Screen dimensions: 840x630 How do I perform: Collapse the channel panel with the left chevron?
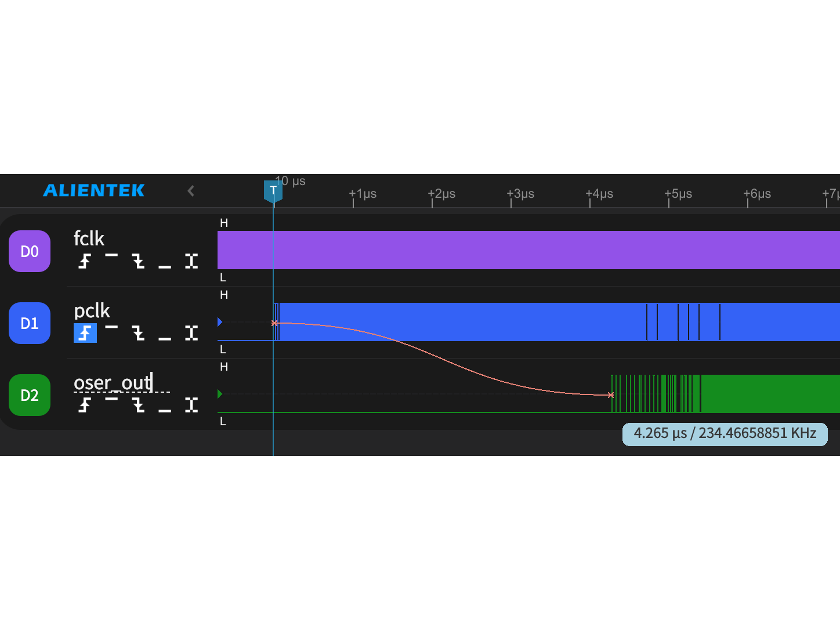point(191,191)
